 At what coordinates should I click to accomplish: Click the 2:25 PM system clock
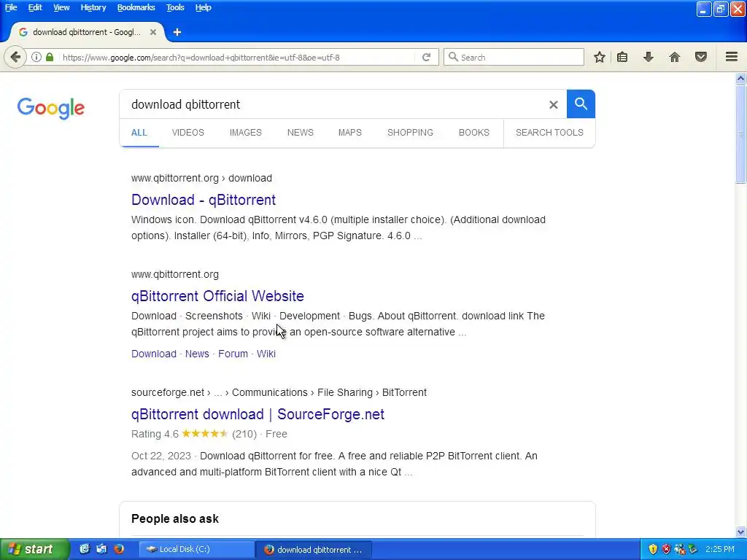[x=720, y=549]
